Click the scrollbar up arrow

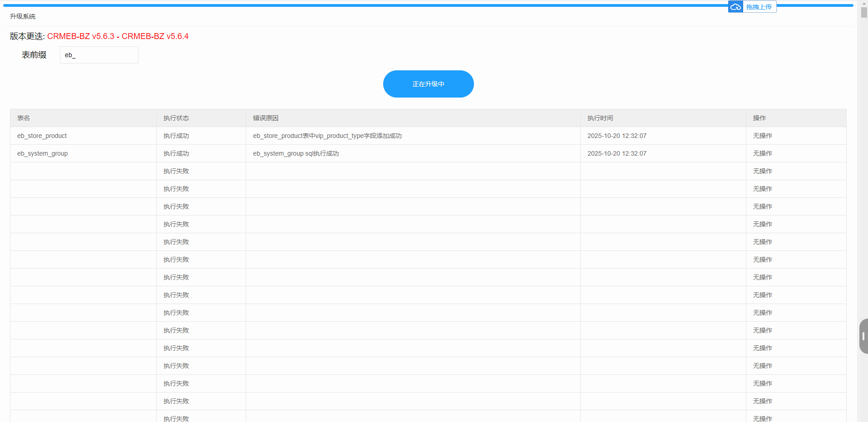[x=863, y=4]
